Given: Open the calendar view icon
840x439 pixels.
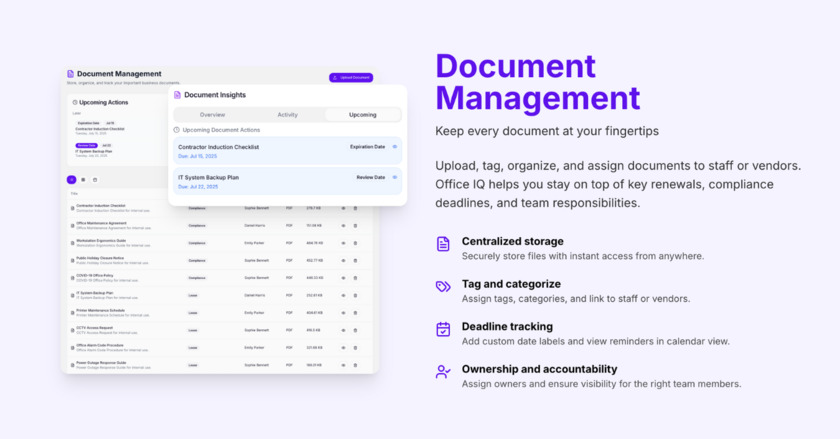Looking at the screenshot, I should (x=95, y=180).
